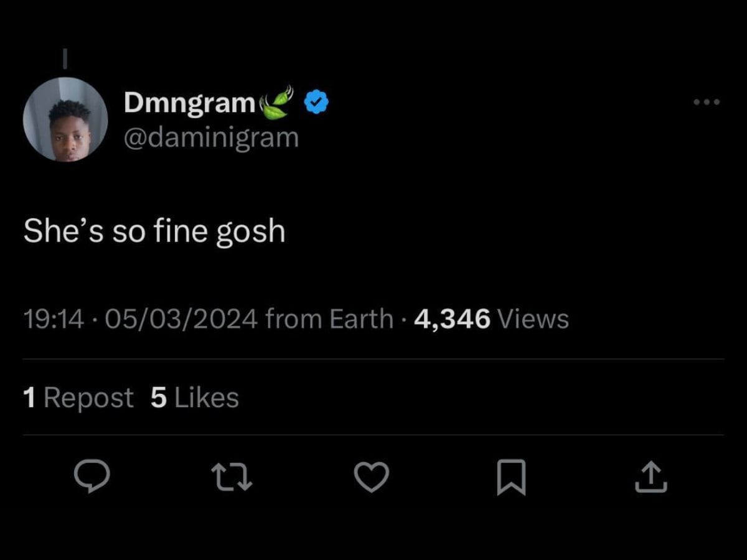View the 4,346 Views analytics

[491, 319]
